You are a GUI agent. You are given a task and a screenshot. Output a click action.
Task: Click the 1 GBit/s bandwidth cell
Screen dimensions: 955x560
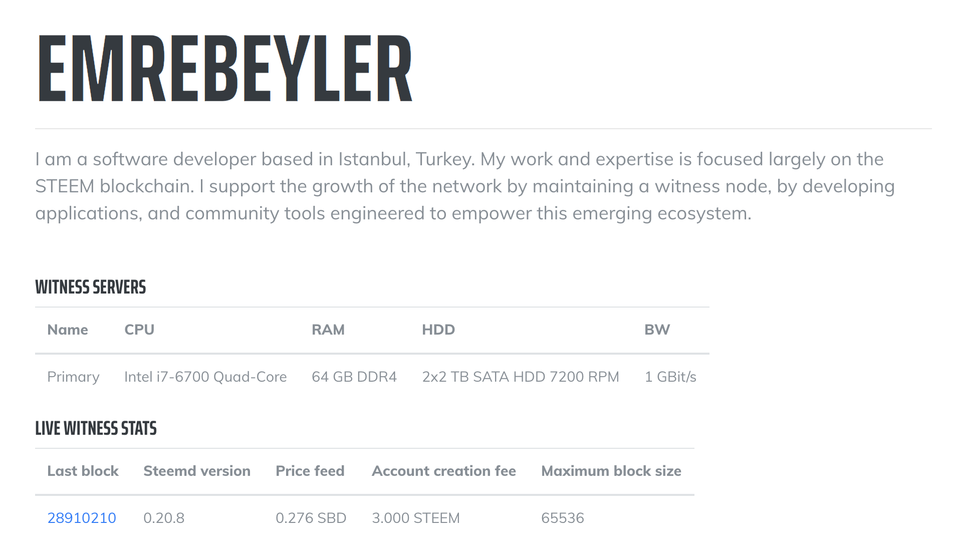[670, 377]
